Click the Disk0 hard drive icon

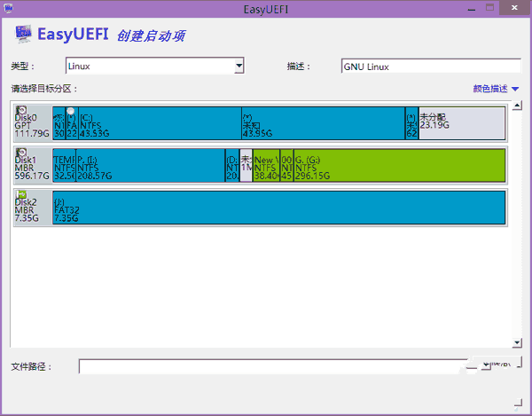click(x=21, y=110)
